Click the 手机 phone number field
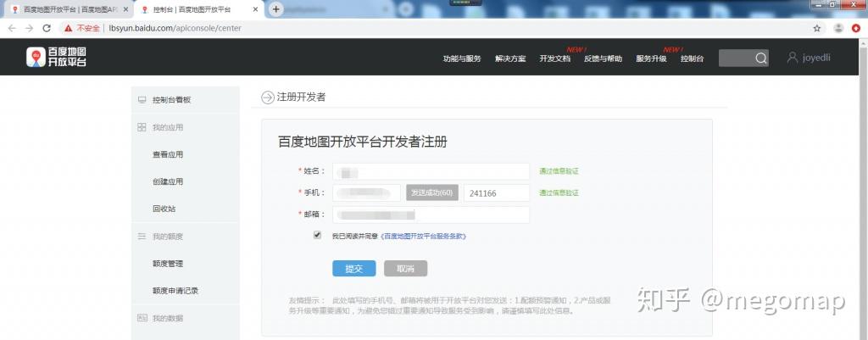 (366, 192)
